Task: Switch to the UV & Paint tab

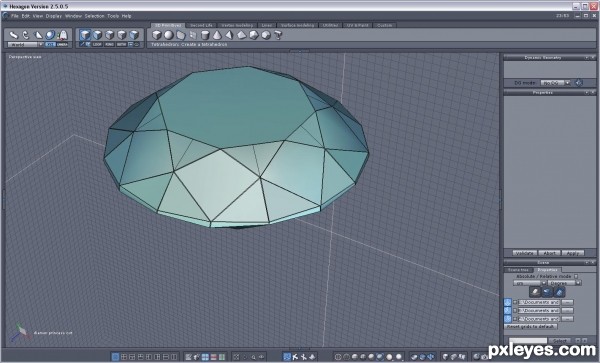Action: [357, 25]
